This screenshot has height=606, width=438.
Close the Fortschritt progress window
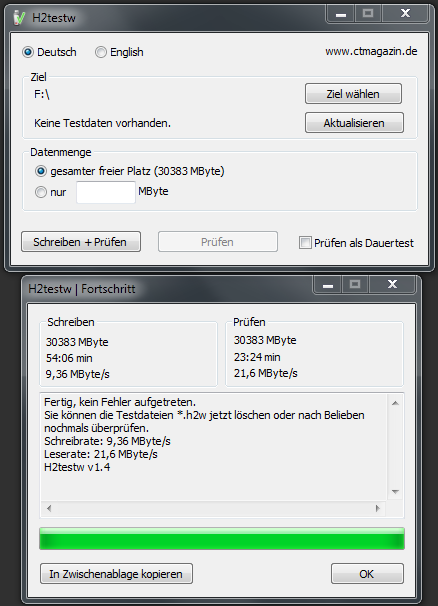click(392, 285)
